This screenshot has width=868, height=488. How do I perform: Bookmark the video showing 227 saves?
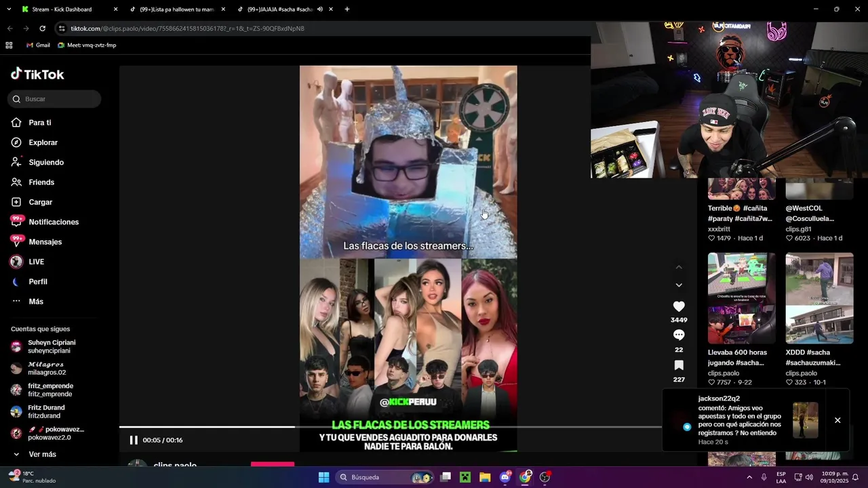pyautogui.click(x=679, y=365)
